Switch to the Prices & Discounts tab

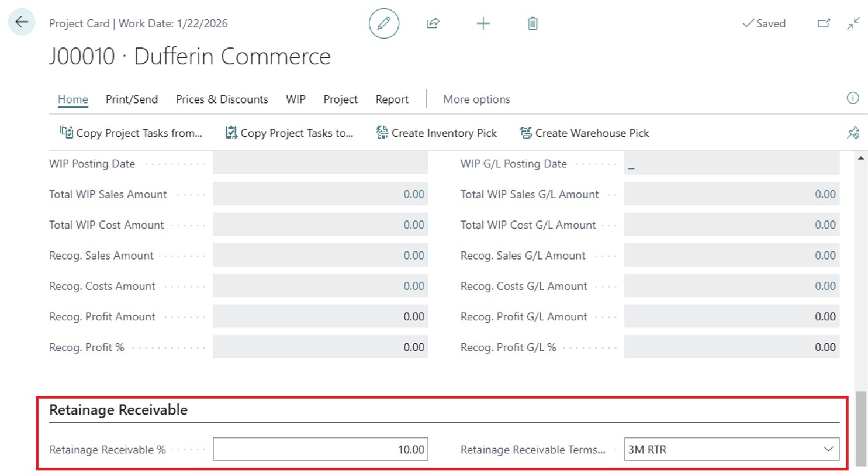pos(222,99)
